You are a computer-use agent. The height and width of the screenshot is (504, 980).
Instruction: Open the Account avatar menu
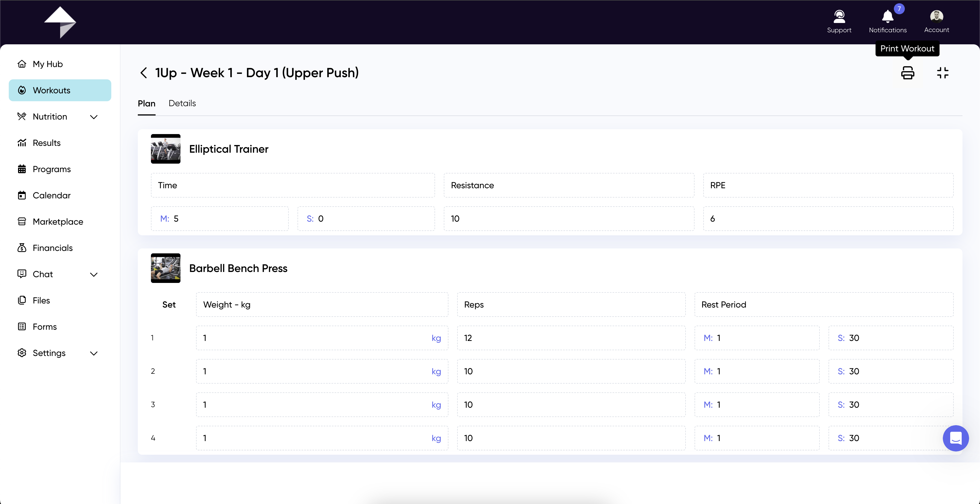[x=936, y=17]
